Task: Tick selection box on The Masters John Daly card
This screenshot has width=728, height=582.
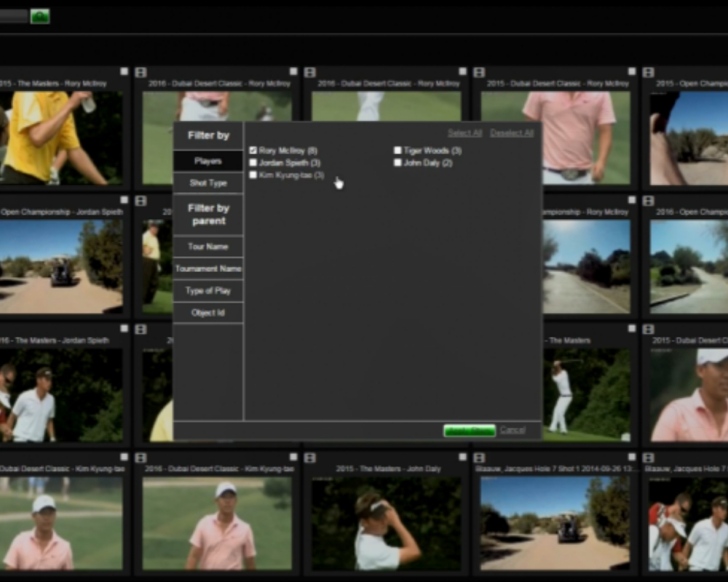Action: [462, 457]
